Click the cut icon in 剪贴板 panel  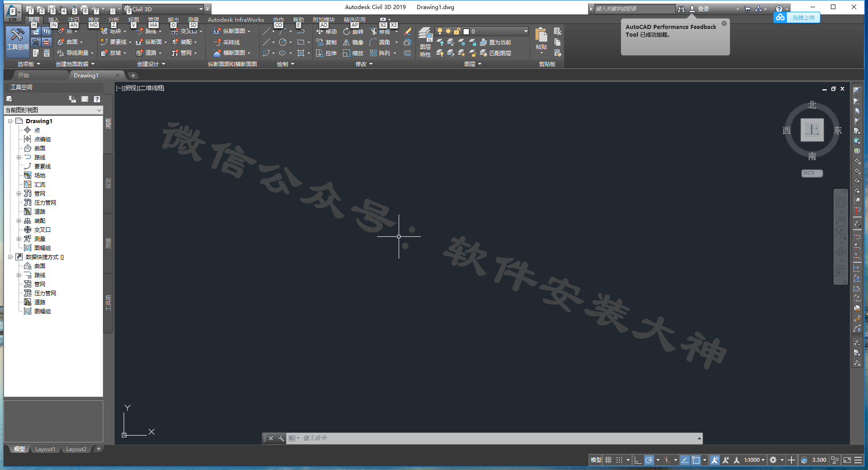click(x=558, y=31)
